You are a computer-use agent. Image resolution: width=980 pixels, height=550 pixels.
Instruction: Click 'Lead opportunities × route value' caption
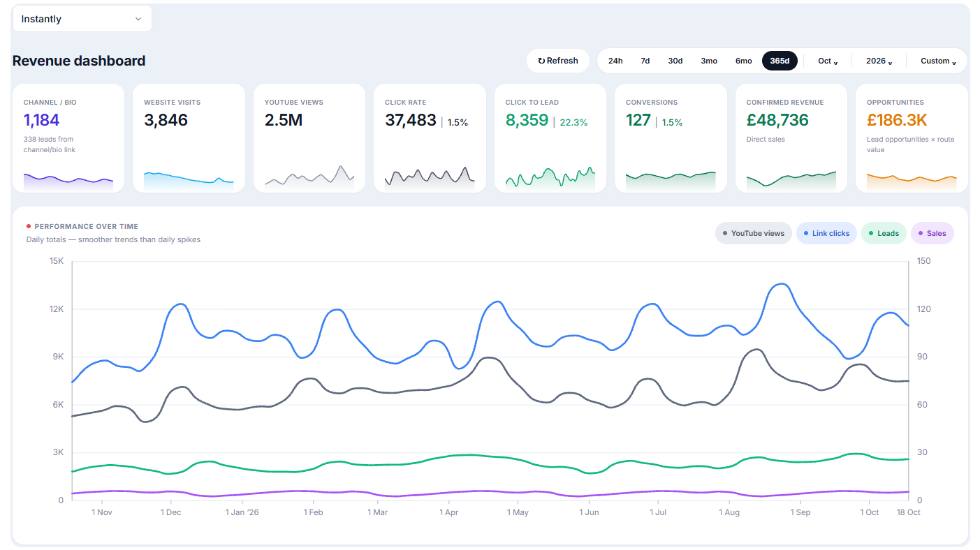coord(911,144)
